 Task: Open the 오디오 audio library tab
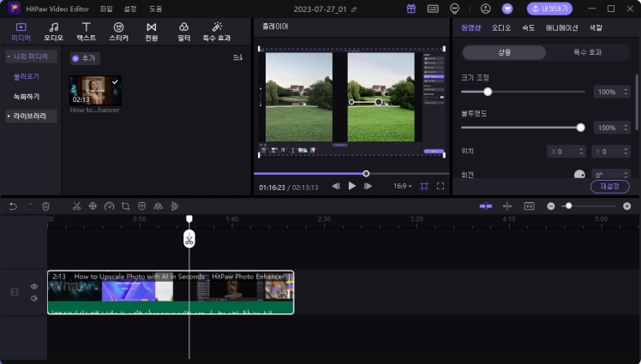tap(53, 32)
